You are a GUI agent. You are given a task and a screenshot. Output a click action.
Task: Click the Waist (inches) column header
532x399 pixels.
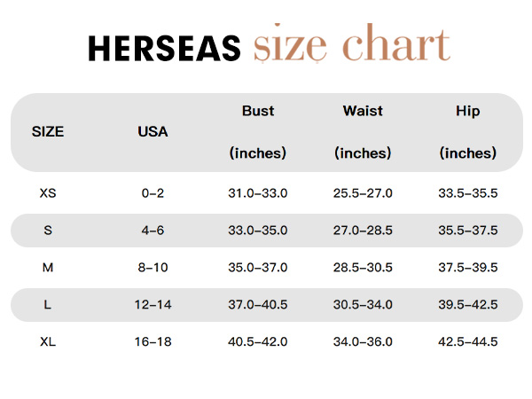click(x=363, y=132)
